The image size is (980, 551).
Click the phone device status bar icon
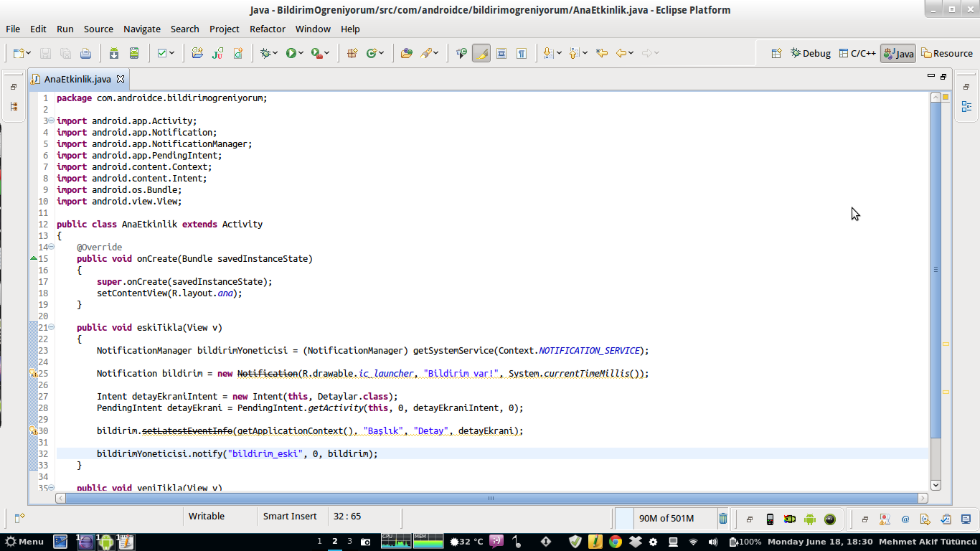[770, 519]
